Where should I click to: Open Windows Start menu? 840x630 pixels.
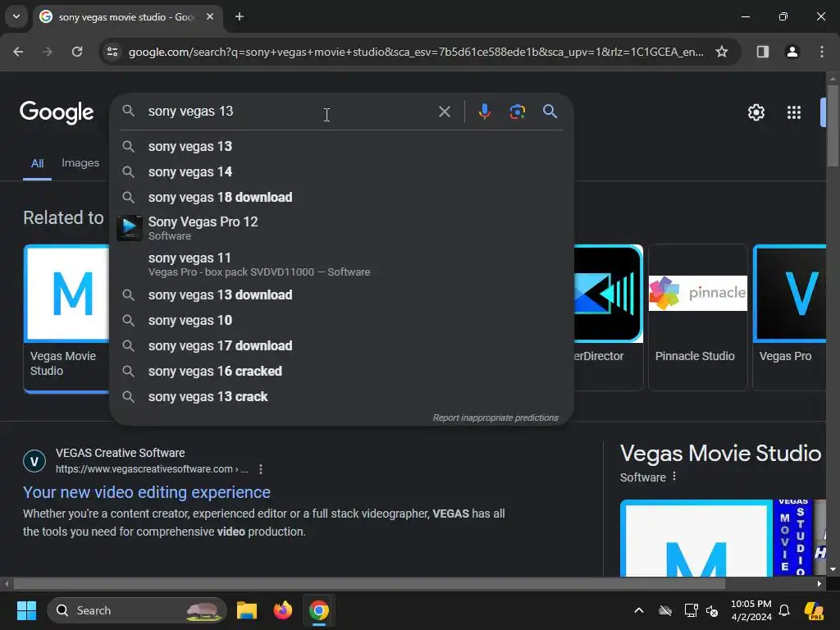point(26,610)
